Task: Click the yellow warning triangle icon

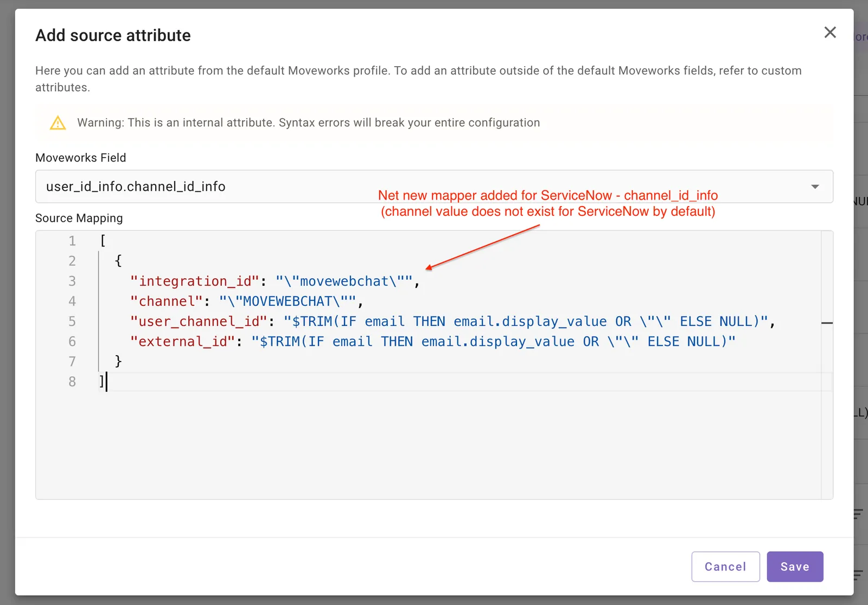Action: coord(58,123)
